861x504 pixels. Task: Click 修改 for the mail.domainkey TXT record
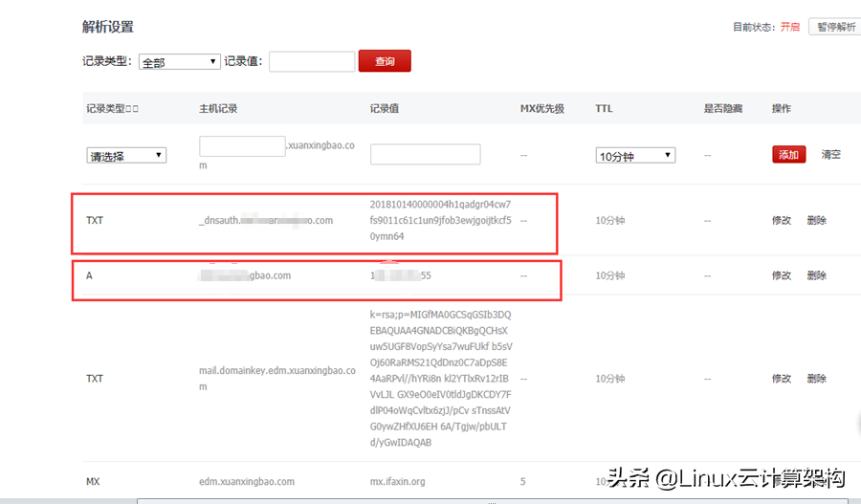point(782,379)
